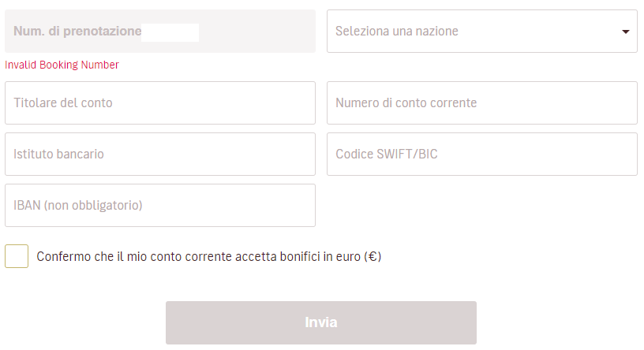
Task: Click the 'Titolare del conto' placeholder text
Action: [63, 102]
